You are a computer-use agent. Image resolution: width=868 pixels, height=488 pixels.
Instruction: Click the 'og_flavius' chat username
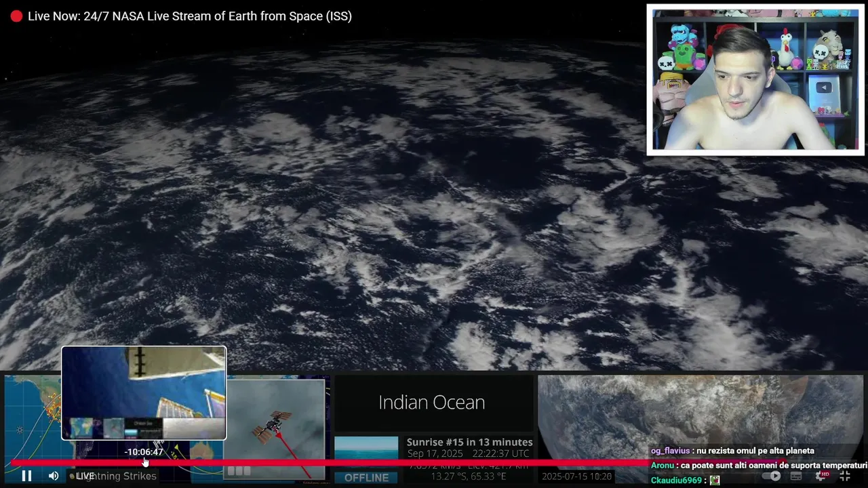670,451
